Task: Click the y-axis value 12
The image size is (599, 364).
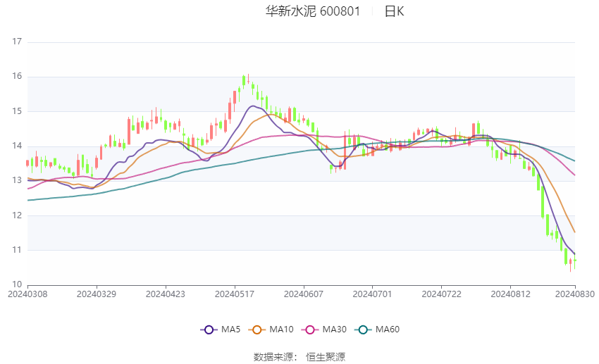Action: (x=17, y=215)
